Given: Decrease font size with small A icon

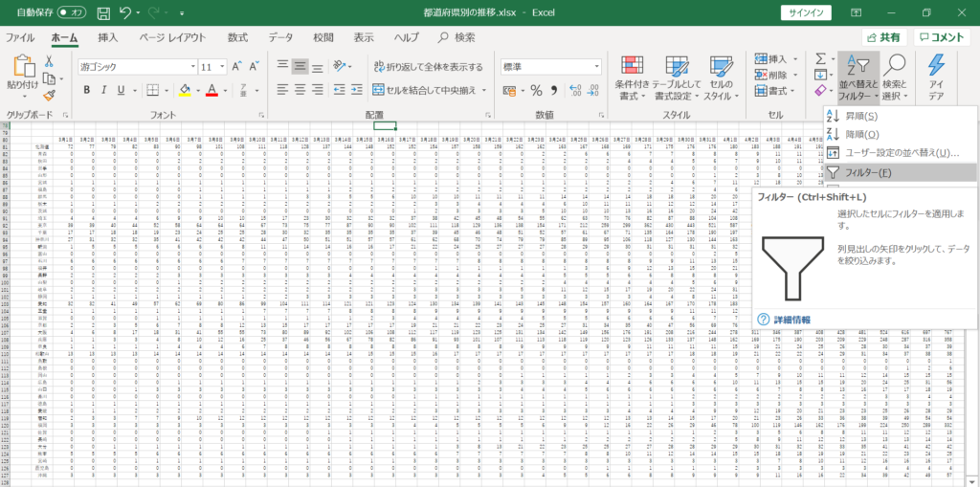Looking at the screenshot, I should click(254, 66).
